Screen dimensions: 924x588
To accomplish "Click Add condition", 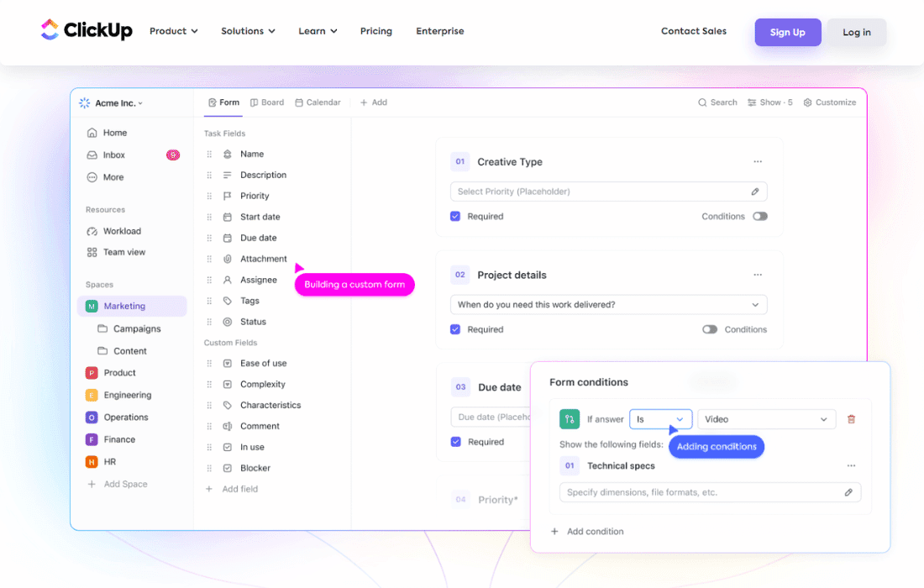I will click(587, 532).
